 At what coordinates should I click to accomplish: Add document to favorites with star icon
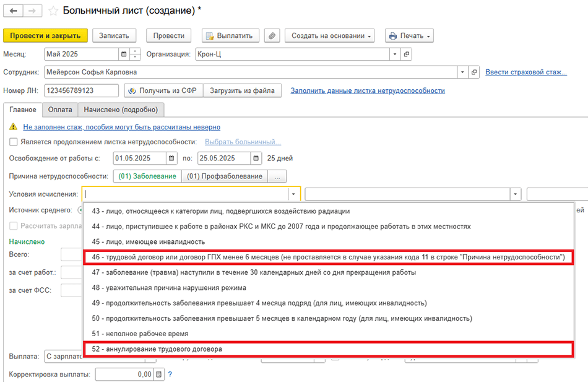pyautogui.click(x=53, y=11)
